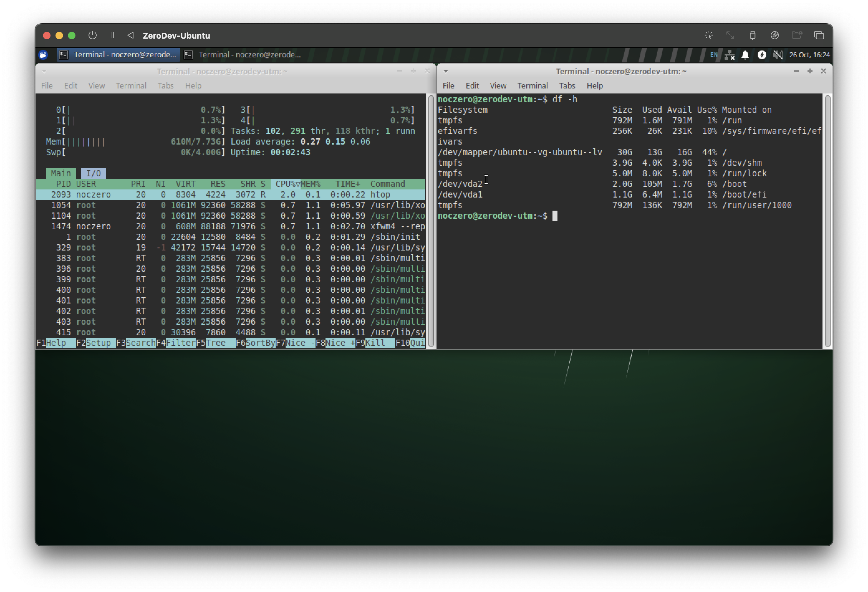Click the power manager lightning icon
The height and width of the screenshot is (592, 868).
762,55
